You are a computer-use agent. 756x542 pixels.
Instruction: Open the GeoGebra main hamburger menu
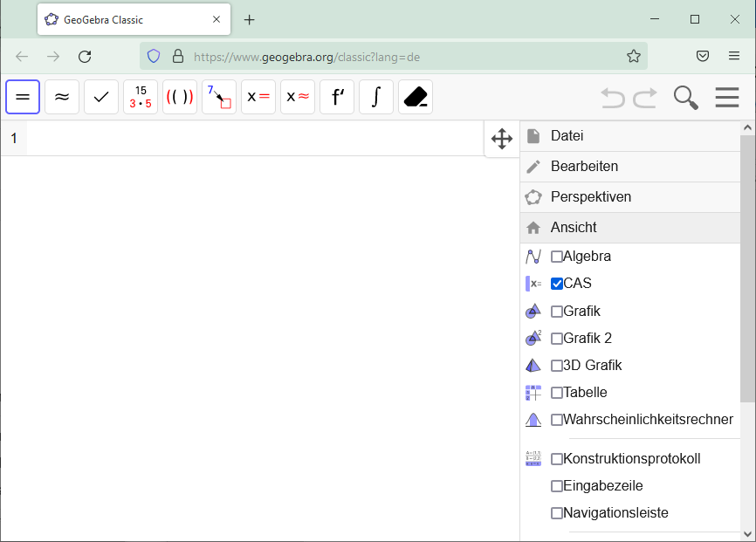click(726, 97)
